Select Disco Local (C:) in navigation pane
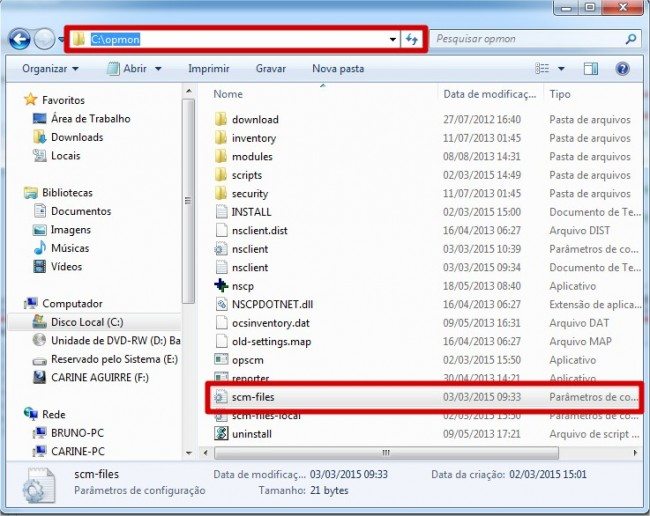650x516 pixels. pos(85,323)
